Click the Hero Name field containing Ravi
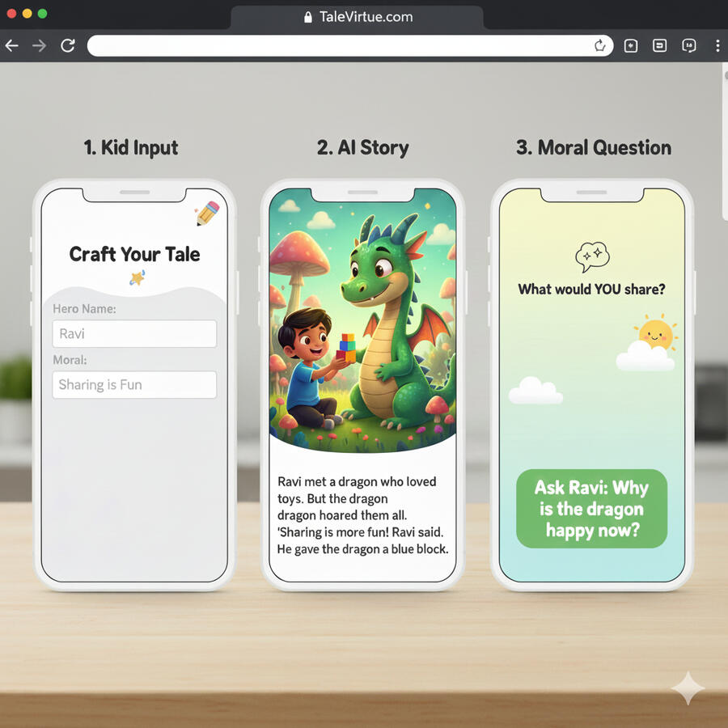The height and width of the screenshot is (728, 728). click(x=134, y=333)
